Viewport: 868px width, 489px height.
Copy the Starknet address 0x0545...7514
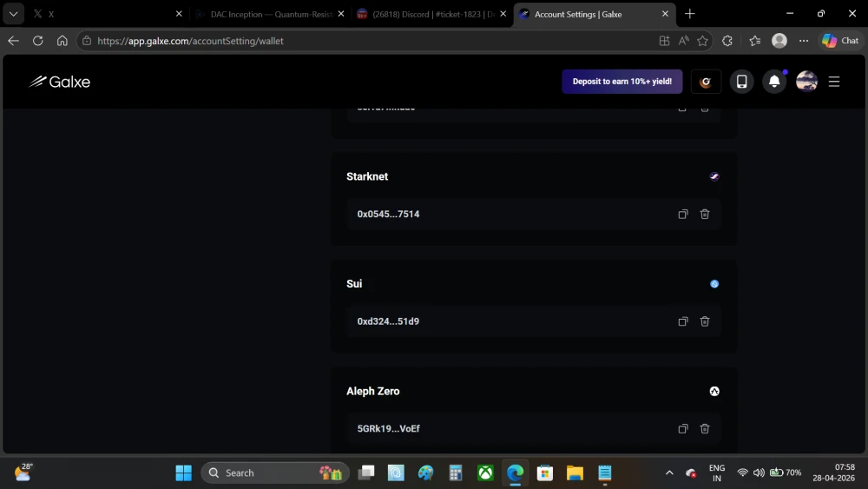[x=682, y=214]
